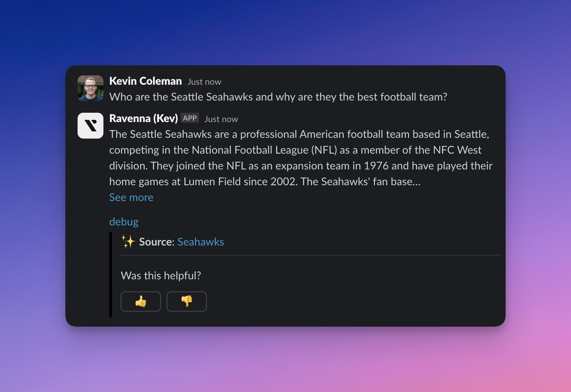Click the APP badge beside Ravenna
The height and width of the screenshot is (392, 571).
pyautogui.click(x=190, y=118)
